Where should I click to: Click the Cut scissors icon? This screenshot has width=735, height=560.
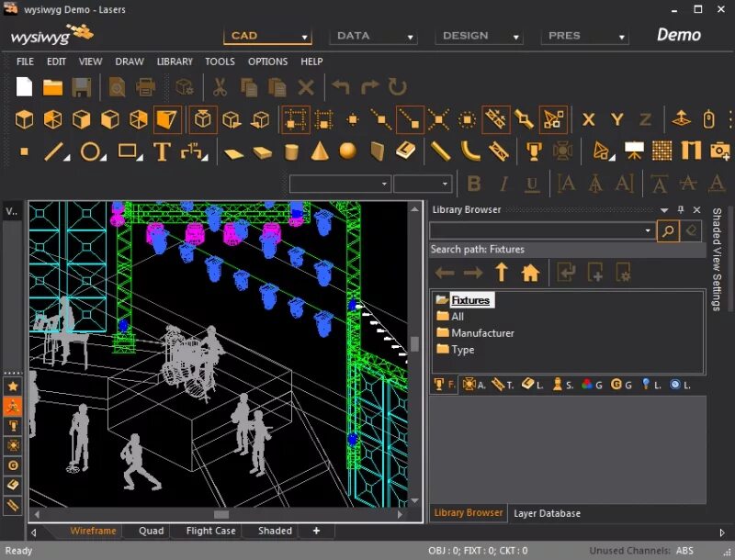coord(220,87)
